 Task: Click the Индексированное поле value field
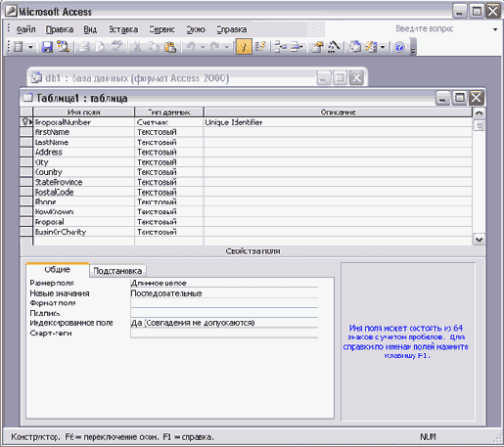[x=224, y=323]
